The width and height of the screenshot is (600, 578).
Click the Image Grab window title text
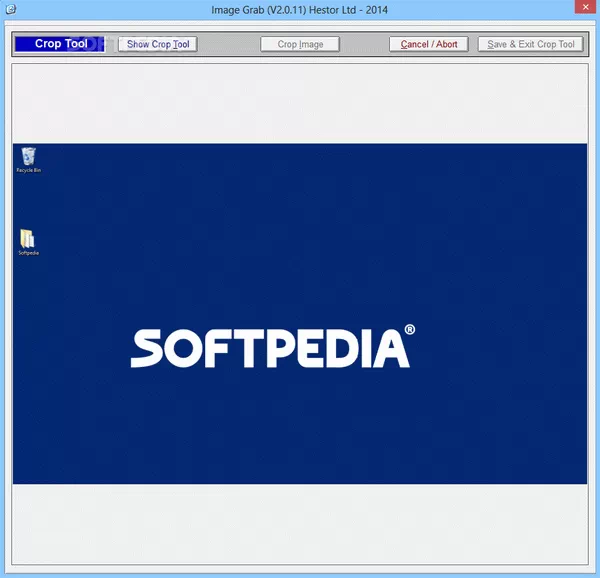pyautogui.click(x=300, y=10)
